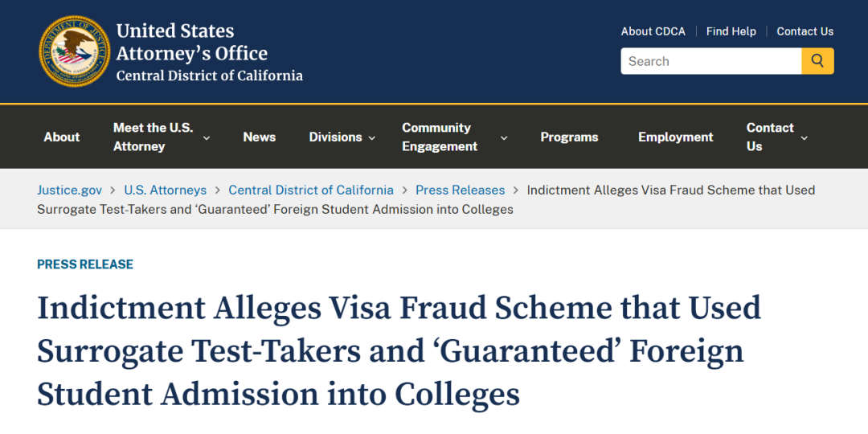Click the Find Help link

tap(731, 31)
